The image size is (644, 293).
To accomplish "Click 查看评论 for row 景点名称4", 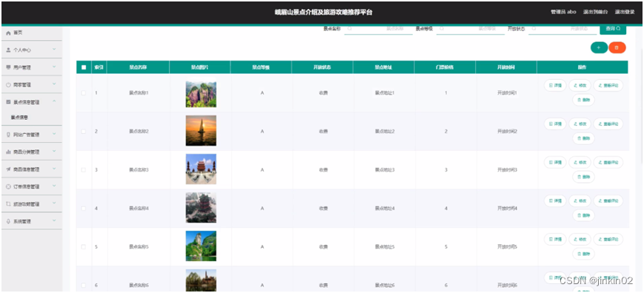I will [608, 201].
